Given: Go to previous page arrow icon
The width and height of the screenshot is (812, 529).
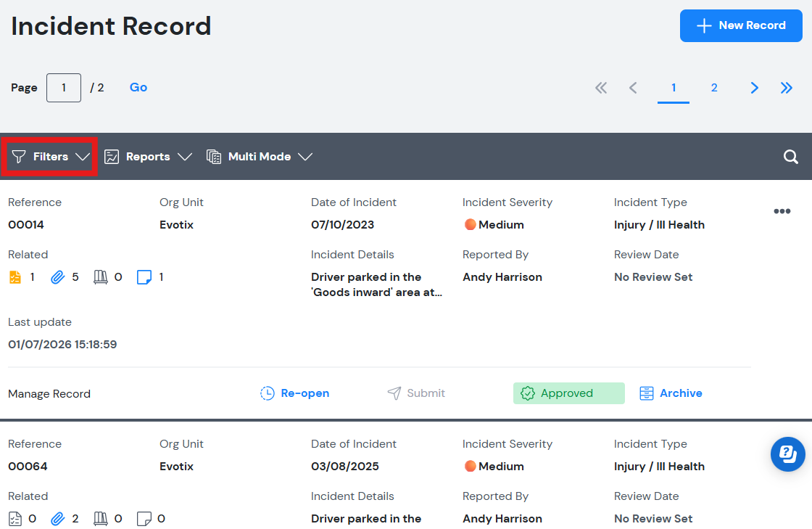Looking at the screenshot, I should click(633, 88).
